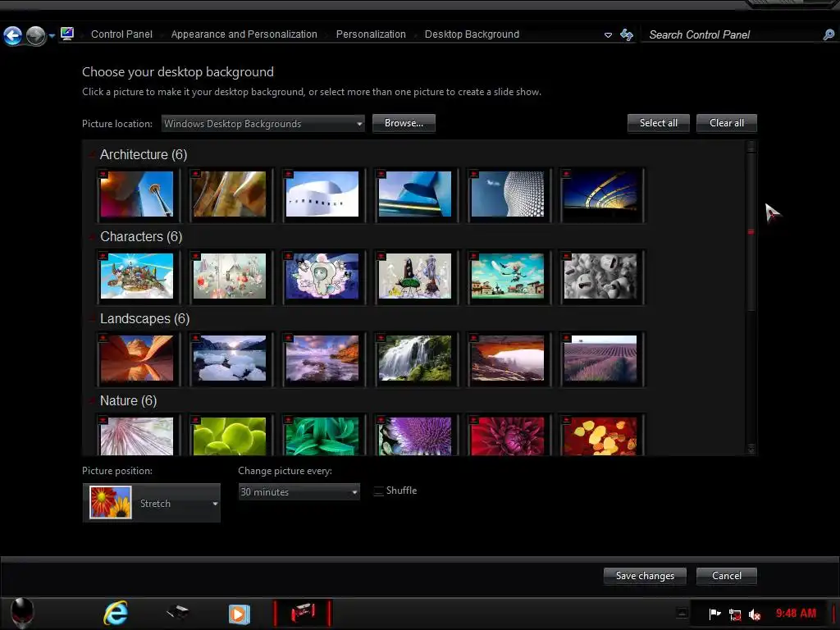Click the active Personalization taskbar button

click(303, 613)
